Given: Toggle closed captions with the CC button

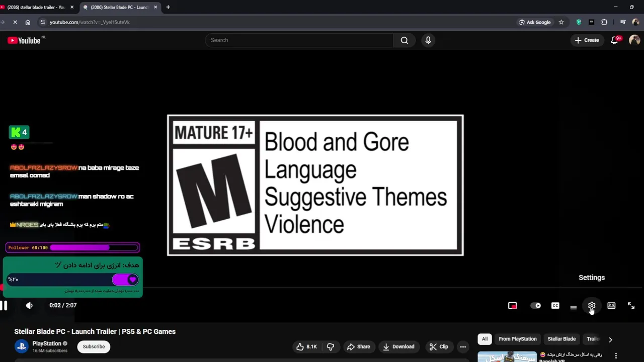Looking at the screenshot, I should pyautogui.click(x=555, y=306).
